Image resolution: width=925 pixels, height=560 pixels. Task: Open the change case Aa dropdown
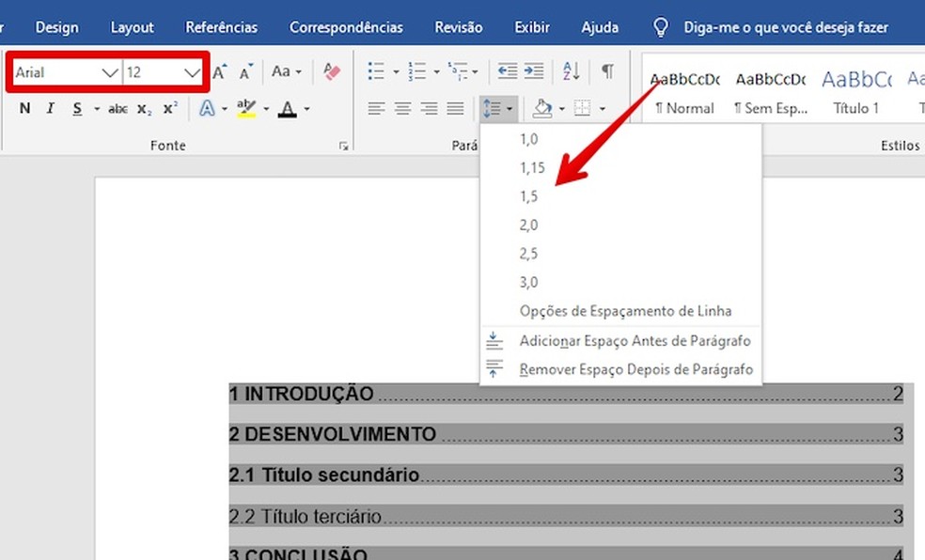click(x=287, y=71)
